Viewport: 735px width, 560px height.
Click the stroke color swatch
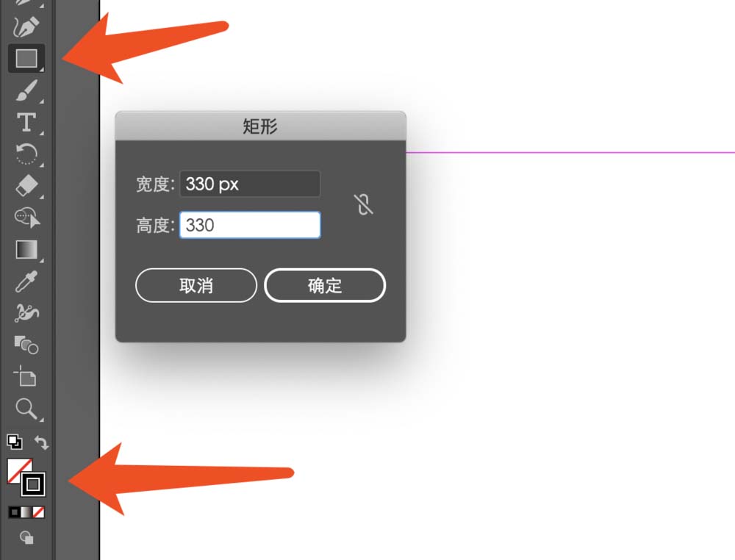point(33,484)
